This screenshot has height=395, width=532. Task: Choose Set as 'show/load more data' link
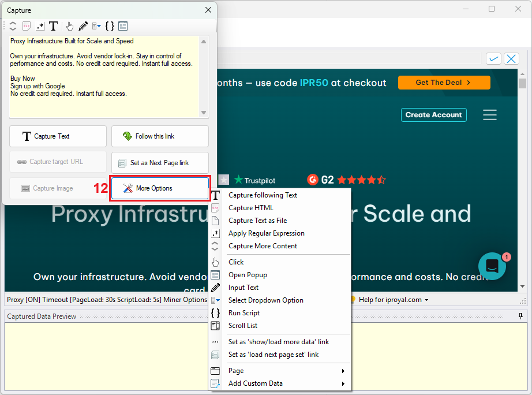[278, 342]
